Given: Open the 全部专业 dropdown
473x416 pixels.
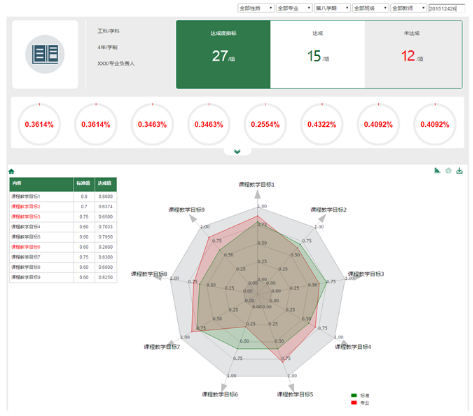Looking at the screenshot, I should [x=294, y=8].
